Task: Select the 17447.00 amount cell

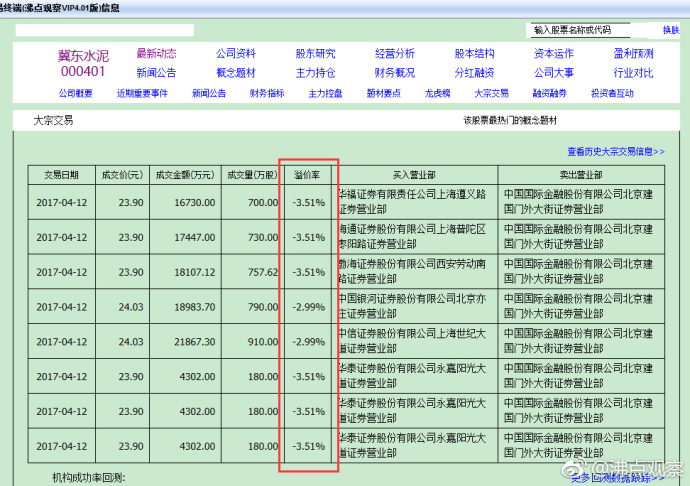Action: [185, 237]
